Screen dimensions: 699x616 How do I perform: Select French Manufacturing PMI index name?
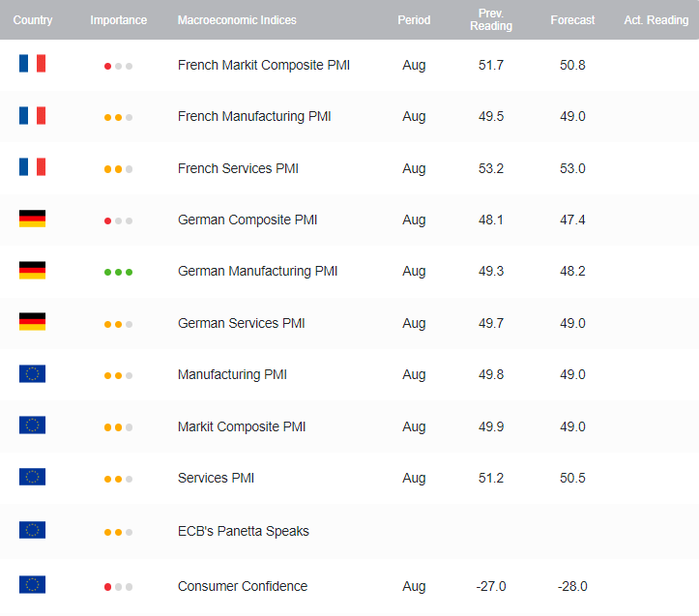[x=254, y=116]
